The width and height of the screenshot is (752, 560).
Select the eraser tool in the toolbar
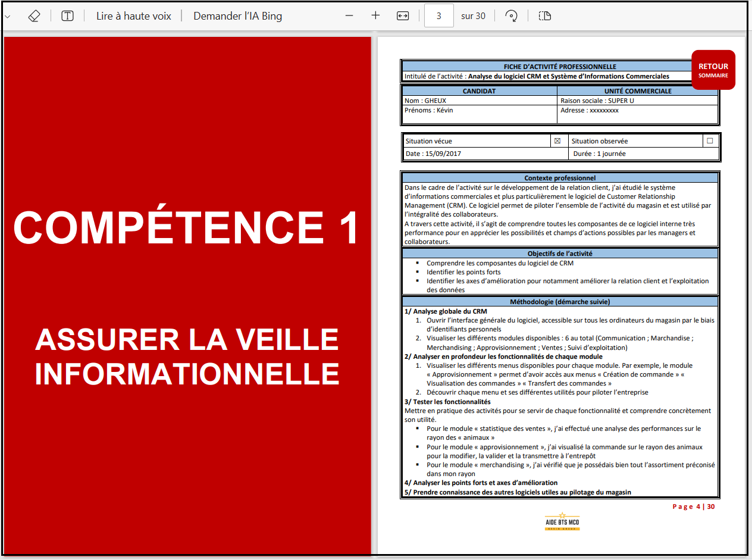click(34, 15)
